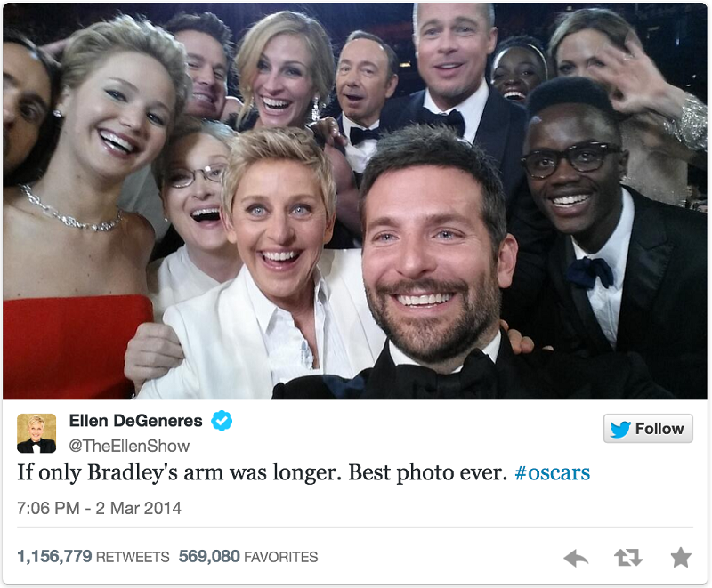Click the blue bow tie in the photo
712x588 pixels.
(x=589, y=272)
